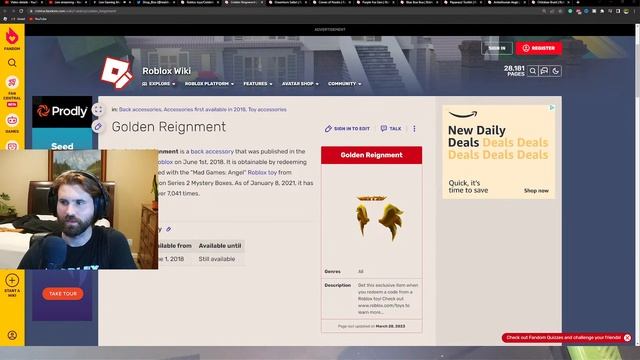Image resolution: width=640 pixels, height=360 pixels.
Task: Click Shop now on the Amazon ad
Action: 536,191
